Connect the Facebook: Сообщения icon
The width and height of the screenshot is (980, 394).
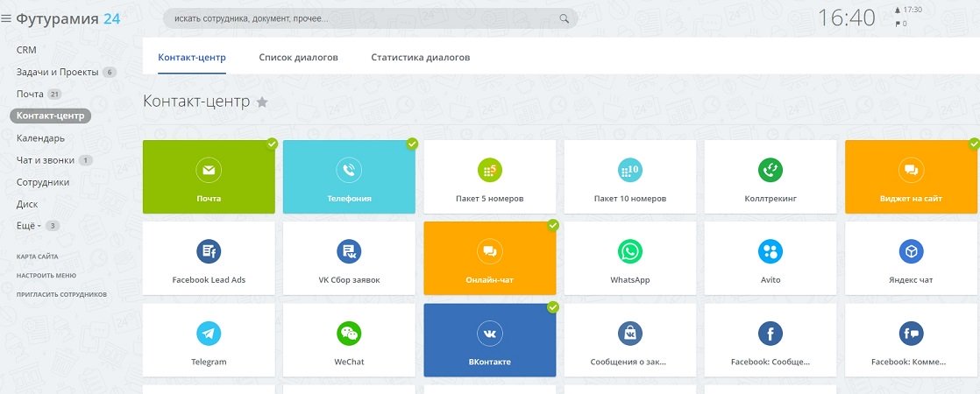(x=771, y=334)
